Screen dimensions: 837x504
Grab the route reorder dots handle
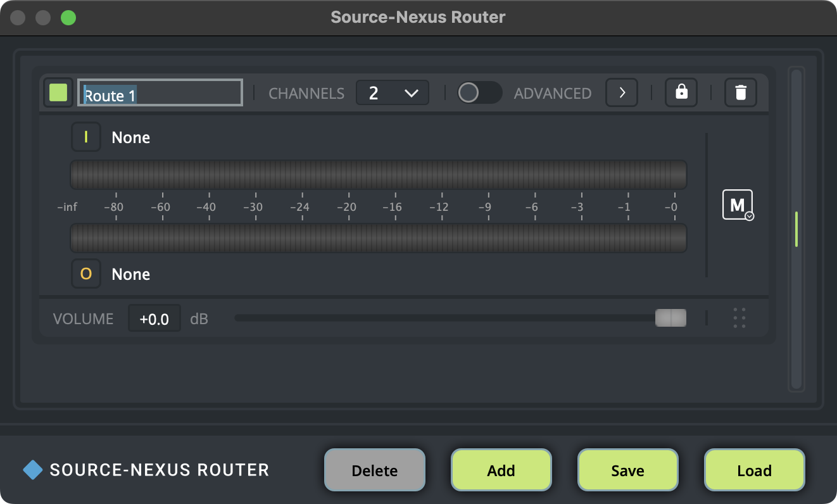tap(739, 318)
